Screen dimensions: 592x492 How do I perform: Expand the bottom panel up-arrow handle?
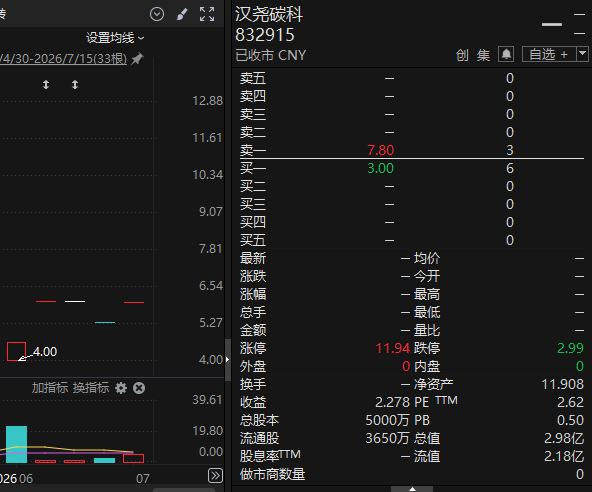(412, 489)
